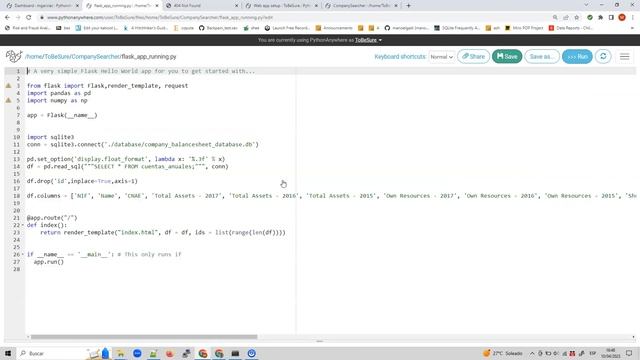Screen dimensions: 640x360
Task: Open the Normal keyboard mode dropdown
Action: [442, 57]
